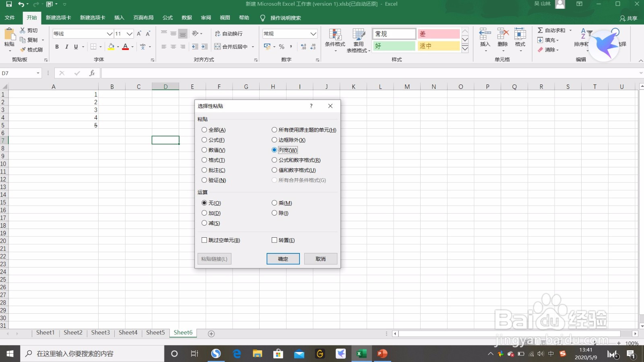Screen dimensions: 644x362
Task: Open the 文件 menu
Action: point(10,18)
